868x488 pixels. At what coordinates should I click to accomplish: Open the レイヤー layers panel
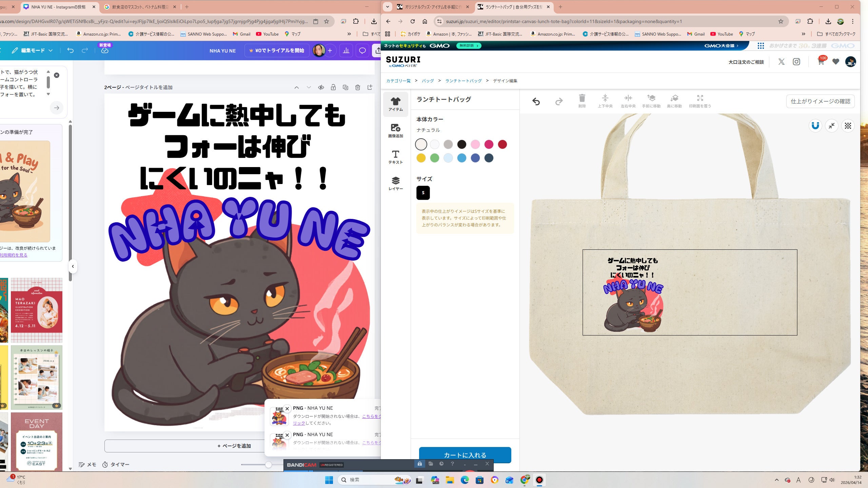pos(395,183)
